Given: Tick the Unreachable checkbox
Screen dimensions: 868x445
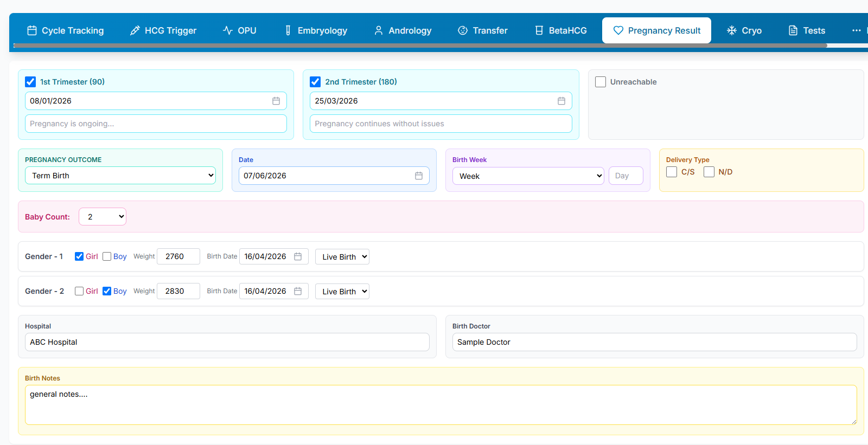Looking at the screenshot, I should click(601, 82).
